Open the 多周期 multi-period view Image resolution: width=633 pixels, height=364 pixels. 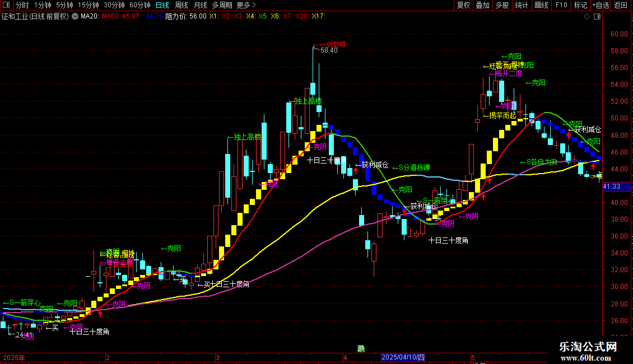222,5
